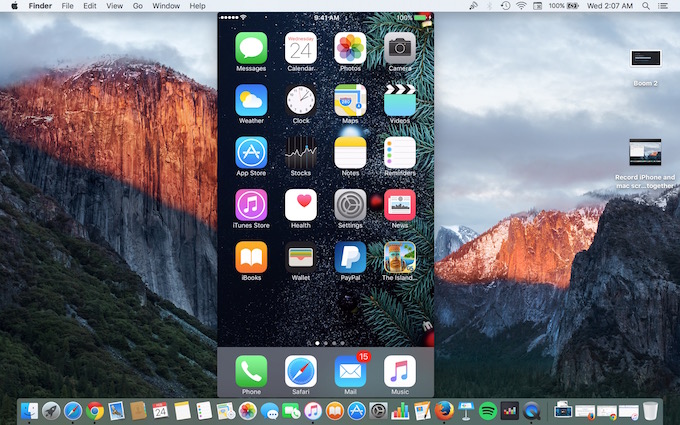Open the File menu
680x425 pixels.
click(x=68, y=6)
